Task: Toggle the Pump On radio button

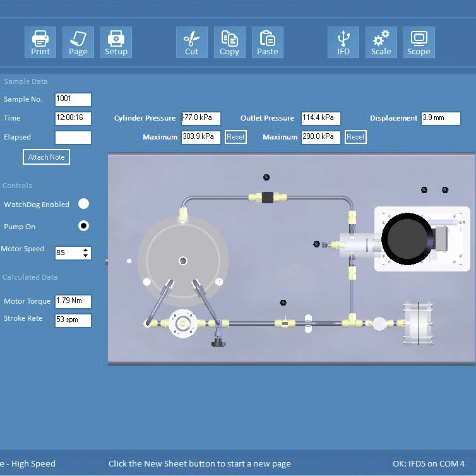Action: [83, 225]
